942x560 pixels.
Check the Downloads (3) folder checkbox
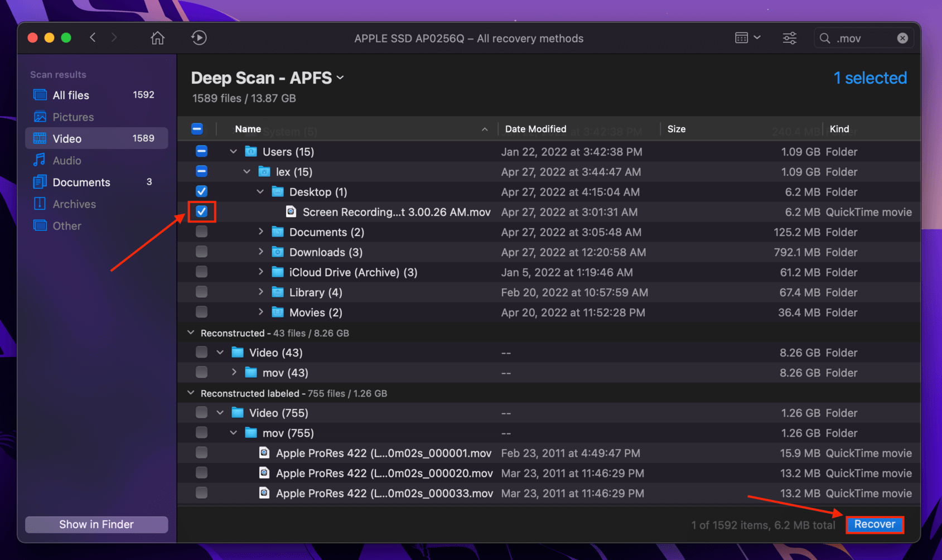tap(201, 252)
